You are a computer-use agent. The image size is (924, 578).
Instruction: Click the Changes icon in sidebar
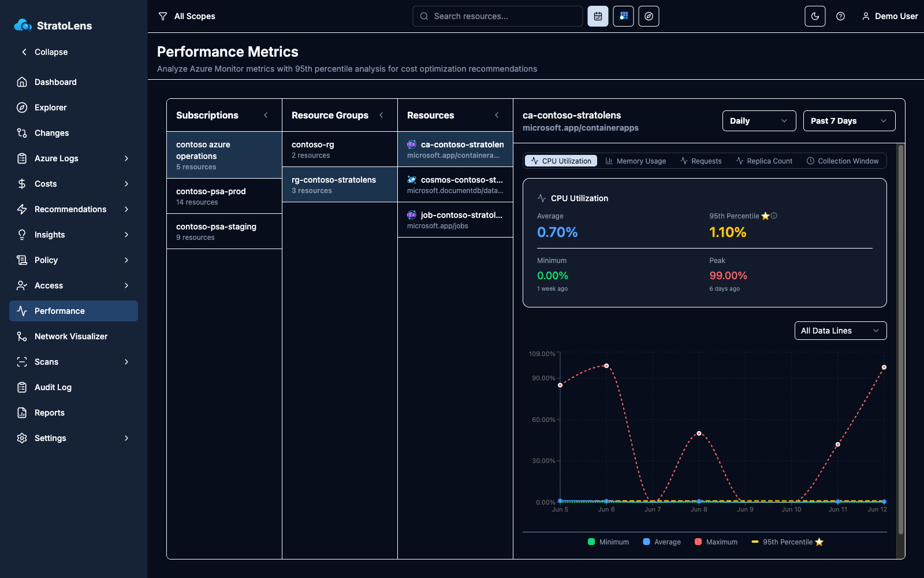[22, 133]
